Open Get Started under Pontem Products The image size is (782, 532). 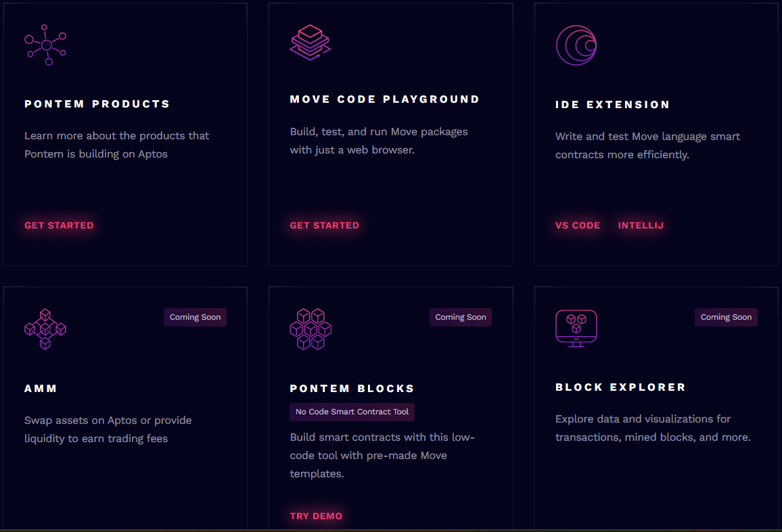59,225
